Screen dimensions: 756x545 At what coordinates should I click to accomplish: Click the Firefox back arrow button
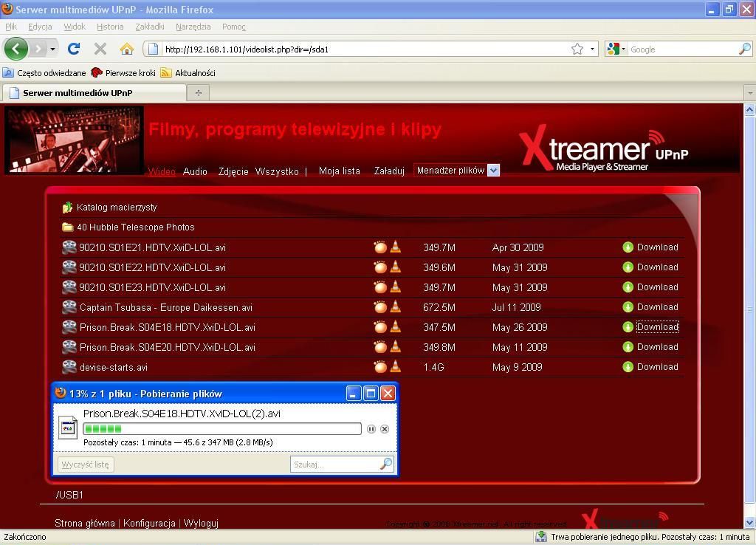16,49
